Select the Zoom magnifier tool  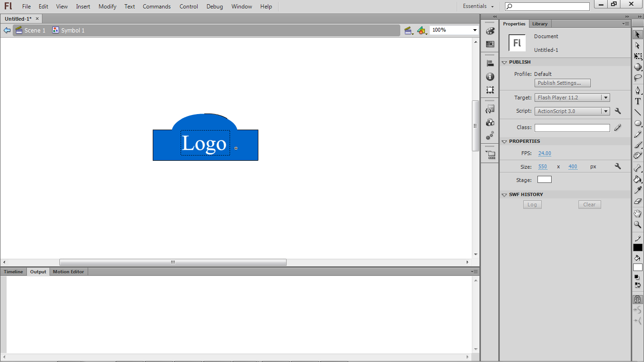click(x=637, y=225)
